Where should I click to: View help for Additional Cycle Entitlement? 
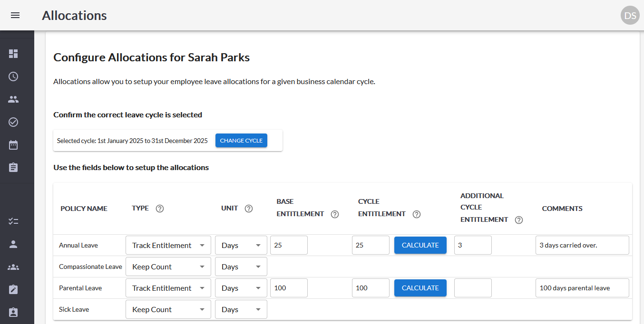click(518, 219)
